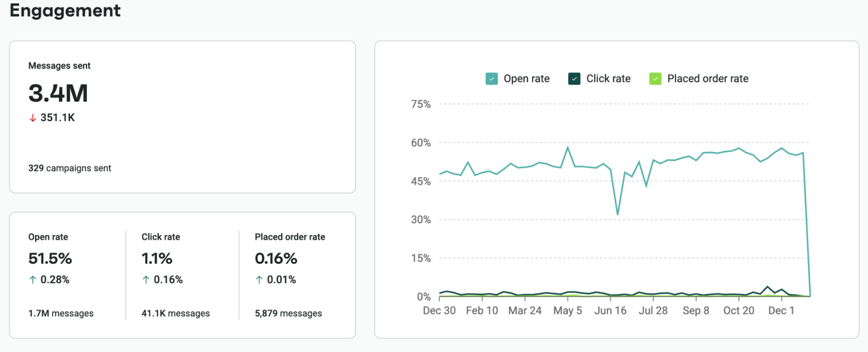The height and width of the screenshot is (352, 868).
Task: Click the light green Placed order rate color swatch
Action: coord(655,79)
